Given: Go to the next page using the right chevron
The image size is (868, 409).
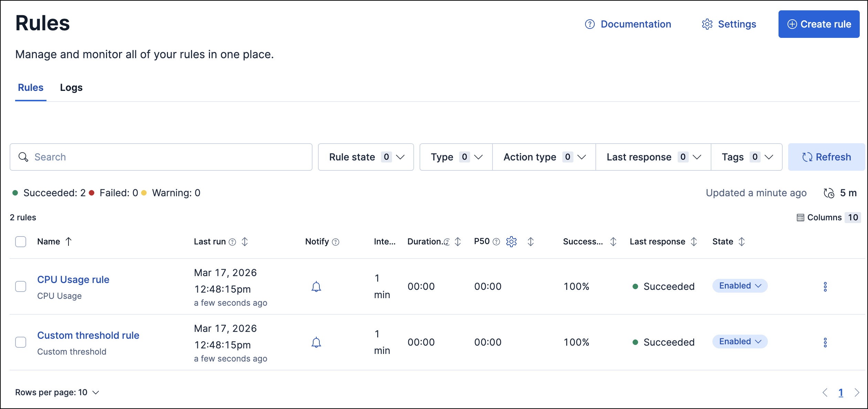Looking at the screenshot, I should point(857,392).
